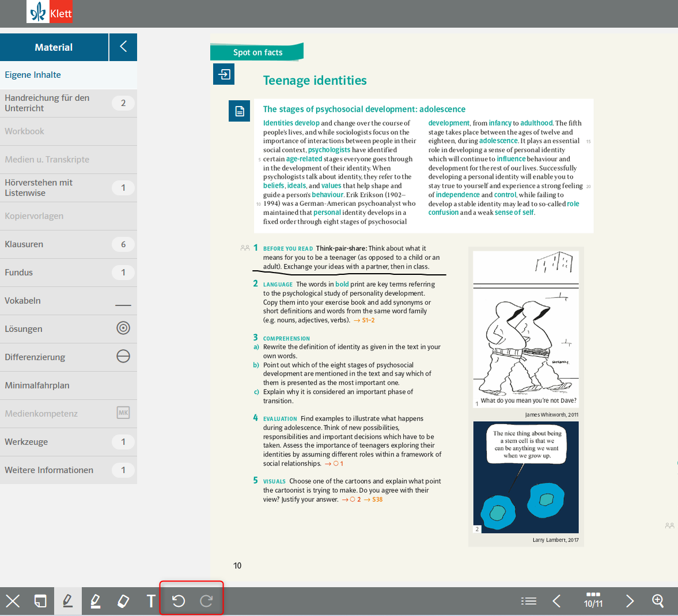This screenshot has width=678, height=616.
Task: Click the 'EVALUATION' task label
Action: click(x=280, y=419)
